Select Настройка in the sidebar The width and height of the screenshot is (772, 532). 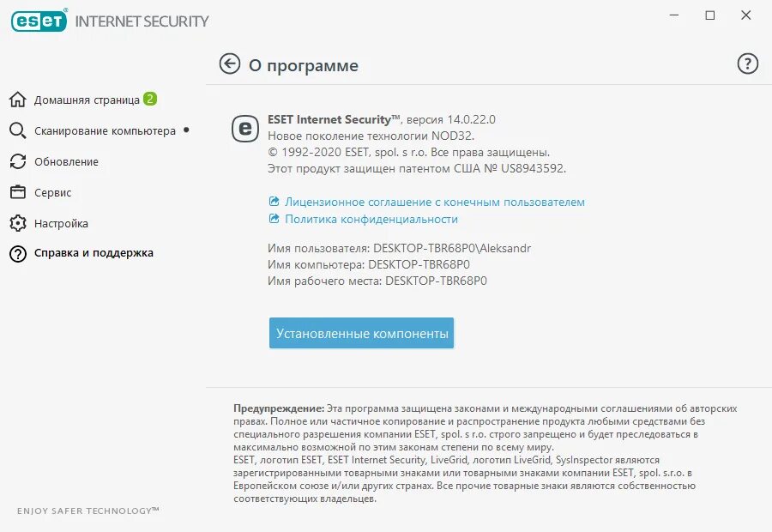61,224
